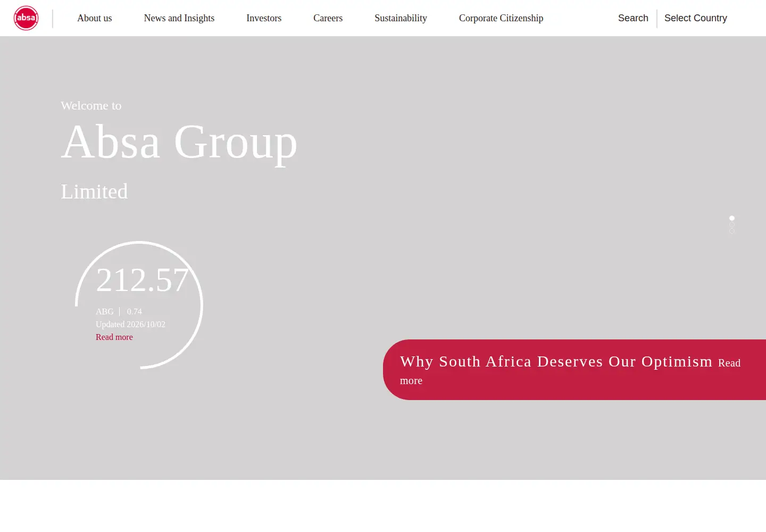
Task: Click the 0.74 share price change value
Action: 135,312
